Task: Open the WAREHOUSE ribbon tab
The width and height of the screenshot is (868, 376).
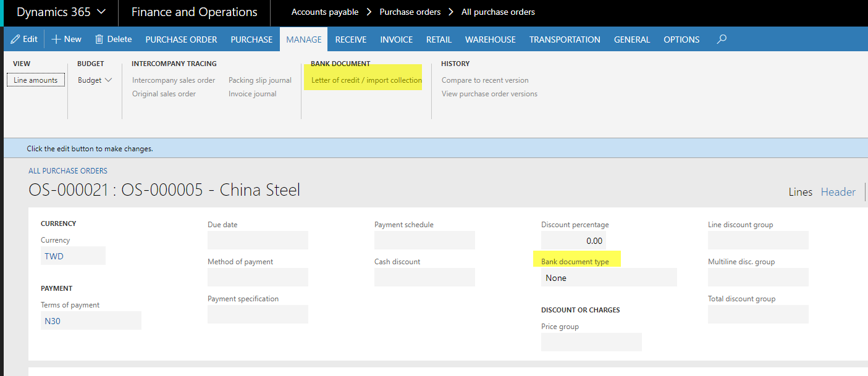Action: (x=490, y=40)
